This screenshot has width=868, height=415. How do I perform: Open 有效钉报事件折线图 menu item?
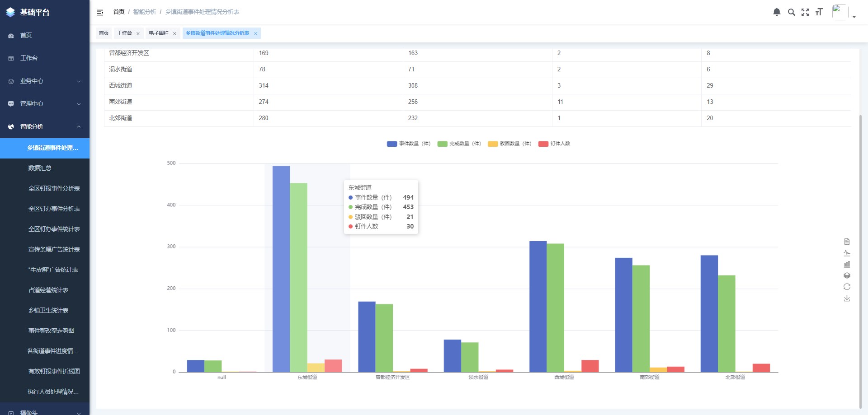[x=45, y=371]
